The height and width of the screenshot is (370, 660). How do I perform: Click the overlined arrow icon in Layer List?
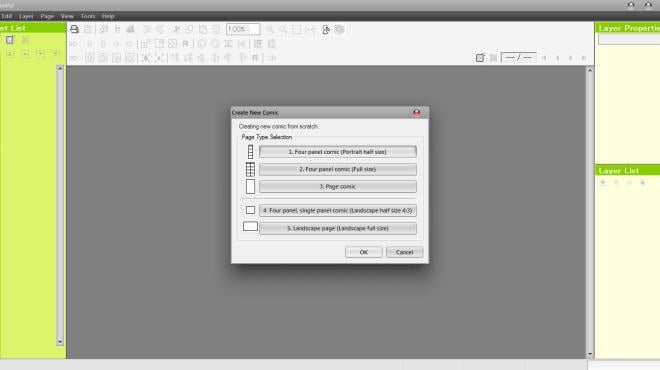coord(643,183)
